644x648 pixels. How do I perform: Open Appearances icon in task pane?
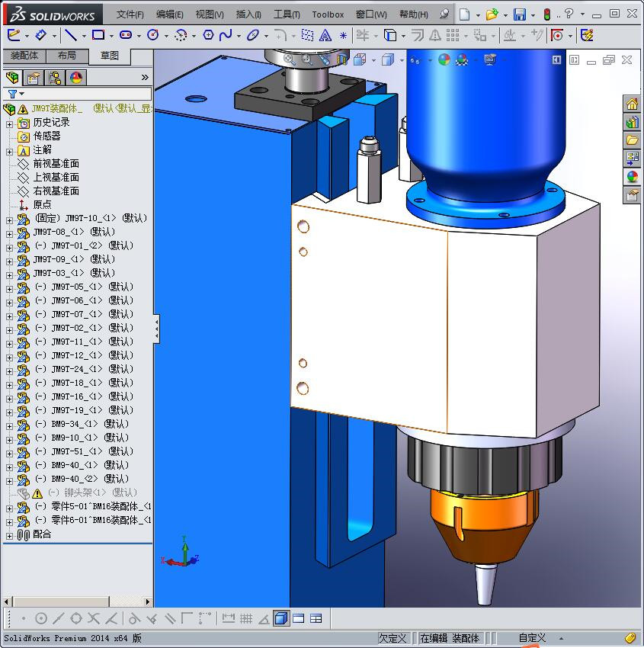click(632, 177)
